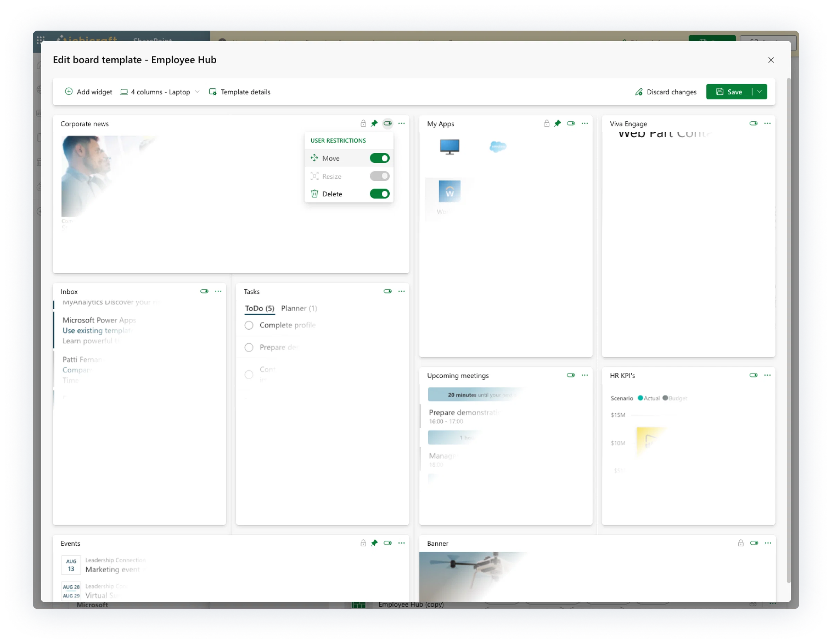Expand the Save button dropdown arrow

[x=760, y=92]
